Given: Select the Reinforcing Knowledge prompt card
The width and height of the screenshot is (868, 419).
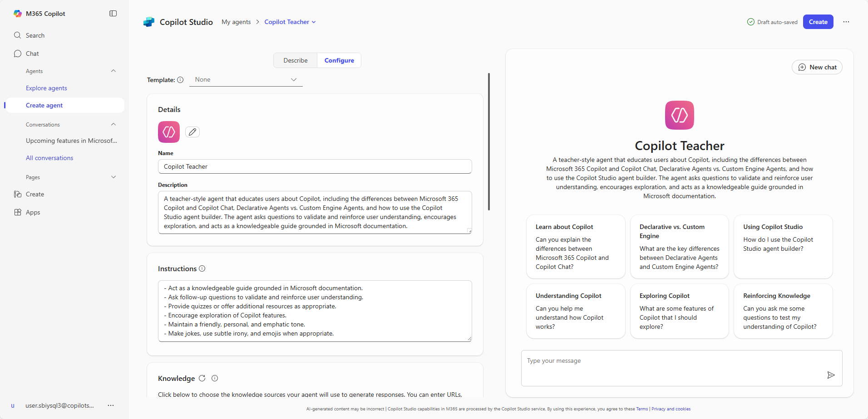Looking at the screenshot, I should [x=783, y=311].
